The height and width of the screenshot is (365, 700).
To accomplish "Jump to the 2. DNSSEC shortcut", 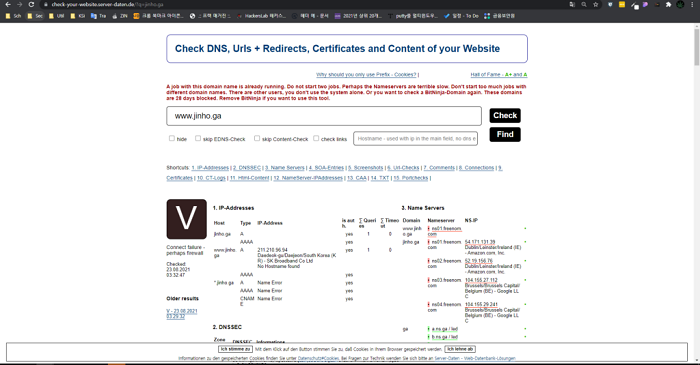I will pyautogui.click(x=247, y=168).
